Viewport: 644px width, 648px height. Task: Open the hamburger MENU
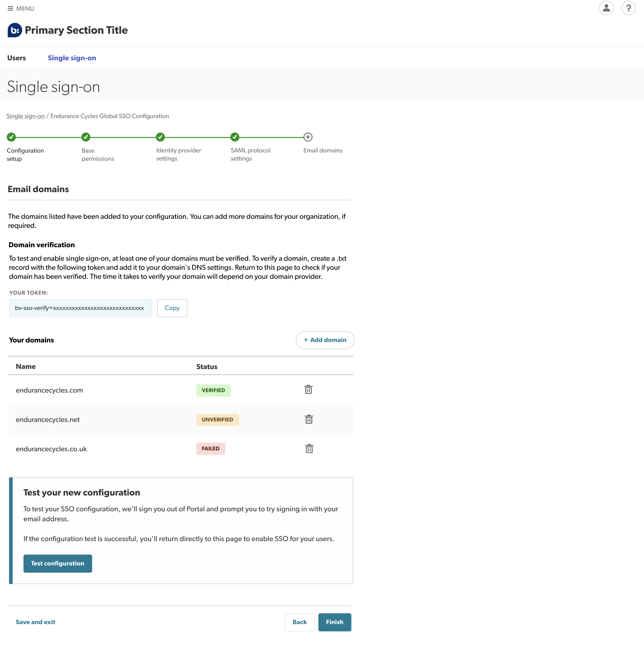pyautogui.click(x=21, y=8)
